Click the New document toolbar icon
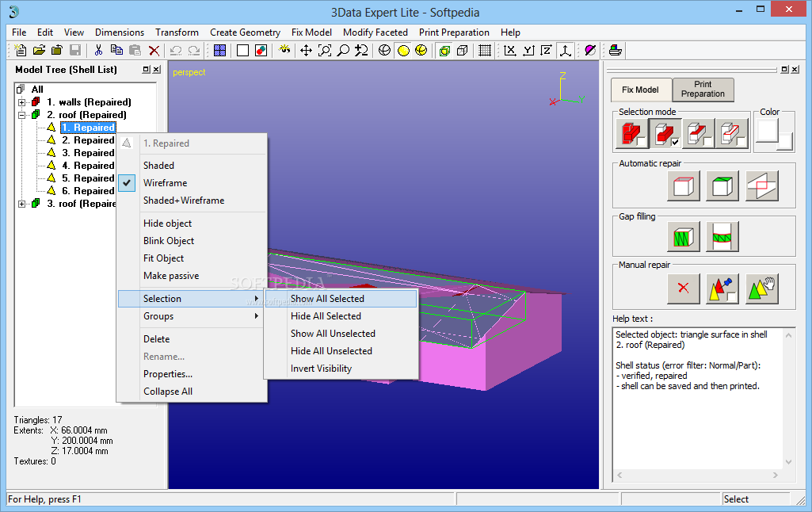The width and height of the screenshot is (812, 512). coord(20,50)
